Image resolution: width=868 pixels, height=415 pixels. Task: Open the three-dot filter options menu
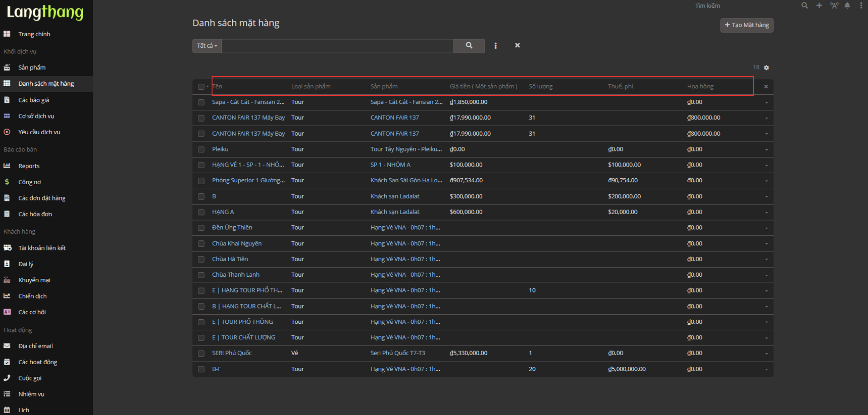point(495,46)
